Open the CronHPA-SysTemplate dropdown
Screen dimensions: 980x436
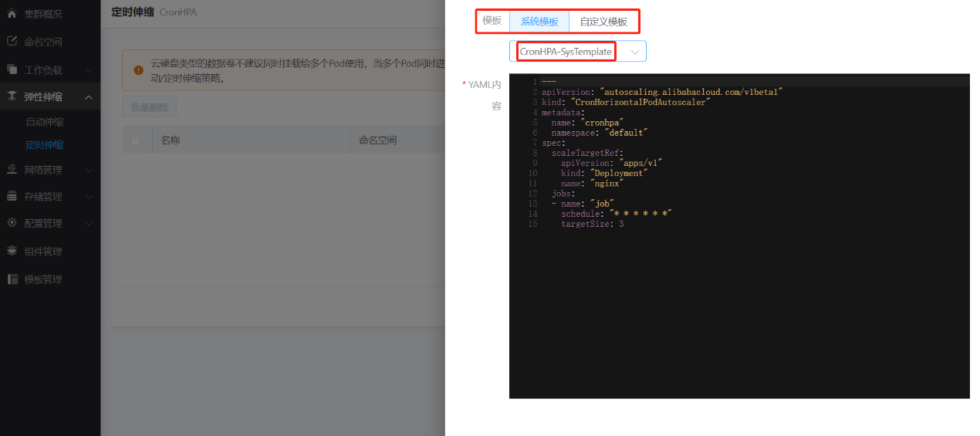click(x=578, y=52)
